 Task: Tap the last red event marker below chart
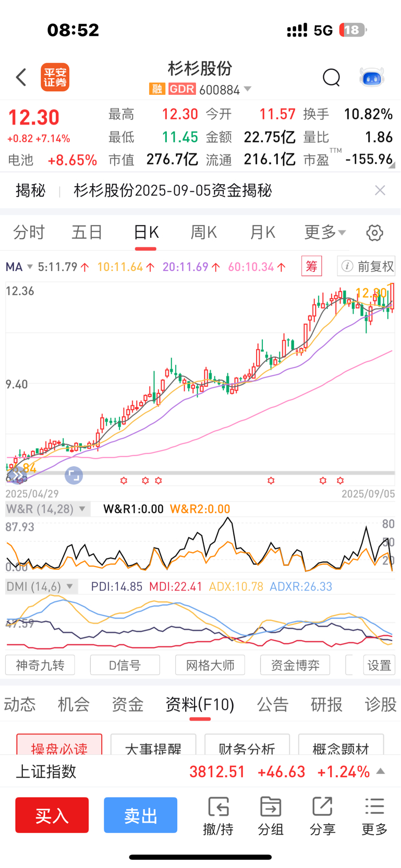click(x=341, y=481)
